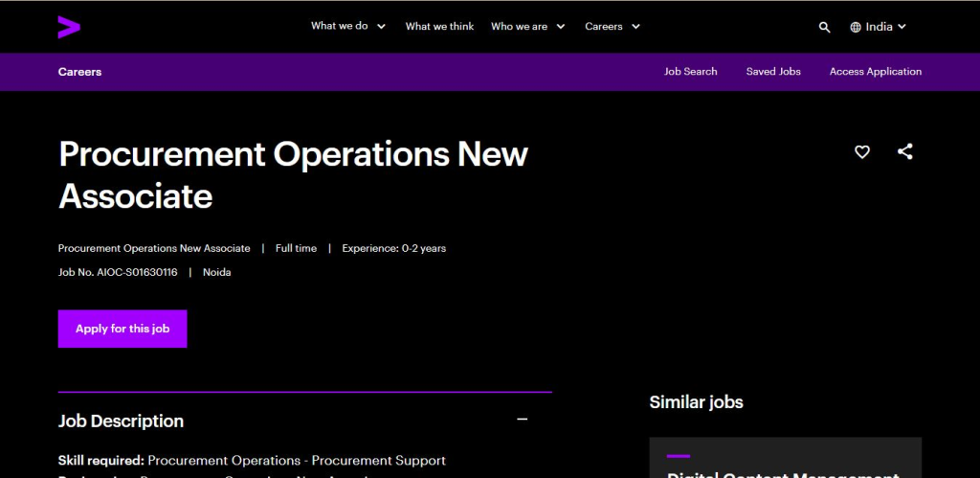Open the site search magnifier icon
Image resolution: width=980 pixels, height=478 pixels.
(824, 27)
